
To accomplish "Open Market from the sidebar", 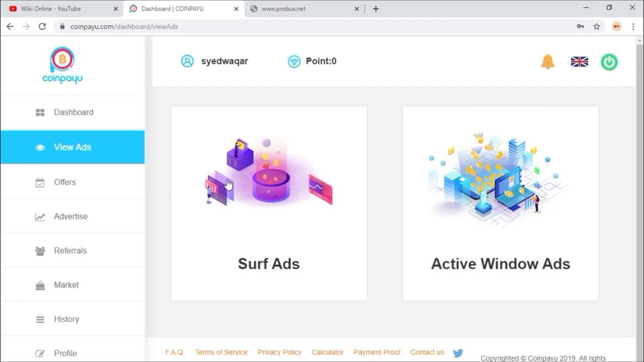I will pyautogui.click(x=72, y=285).
